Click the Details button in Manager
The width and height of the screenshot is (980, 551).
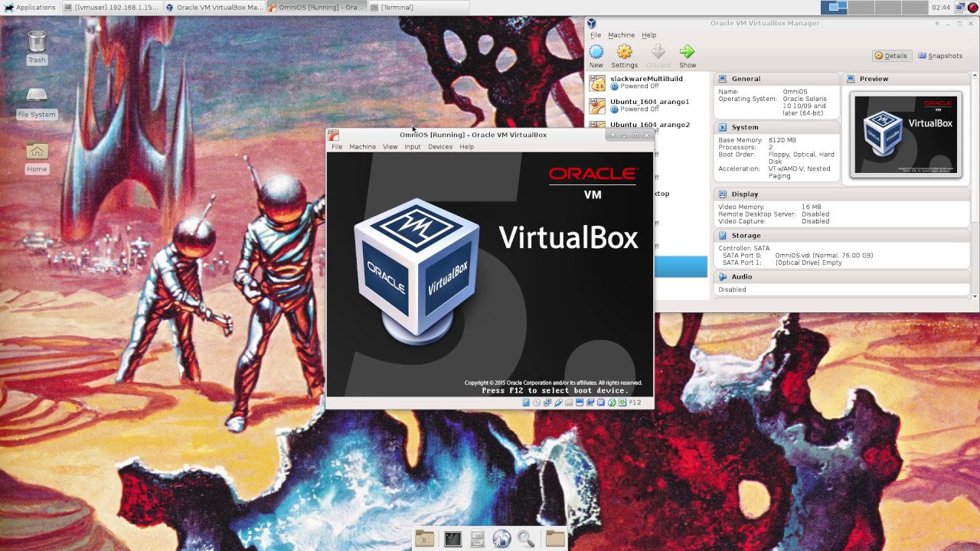891,56
